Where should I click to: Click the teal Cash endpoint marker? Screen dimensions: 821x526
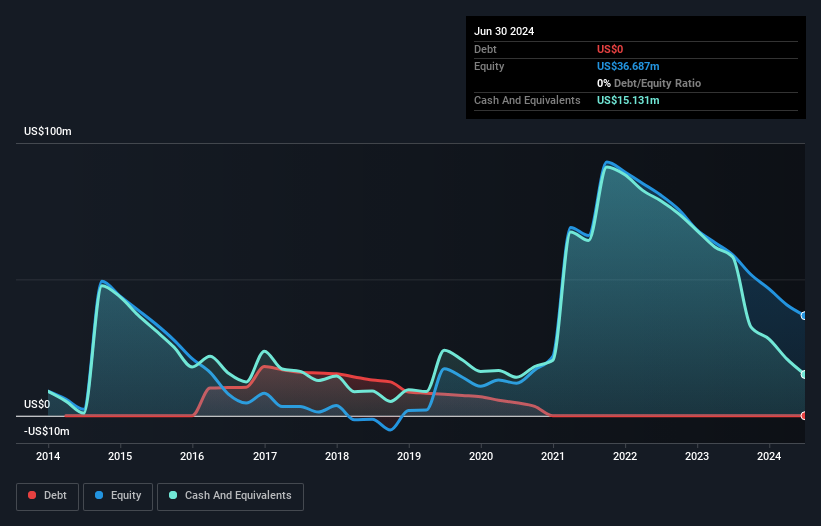click(x=804, y=374)
